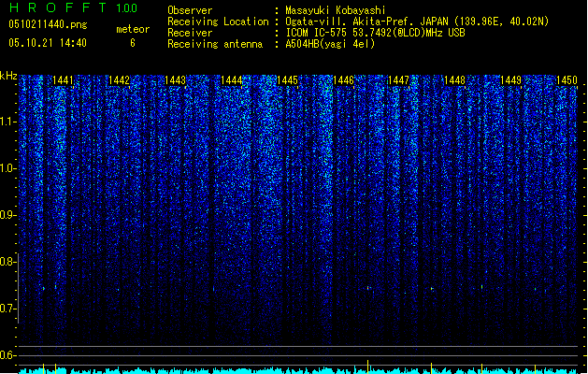Click the kHz axis unit label
This screenshot has width=588, height=374.
(x=8, y=76)
